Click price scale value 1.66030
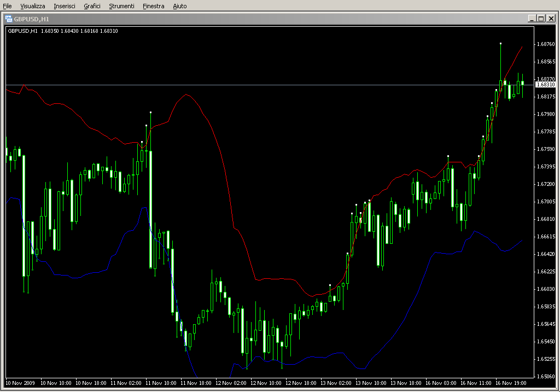 click(546, 289)
